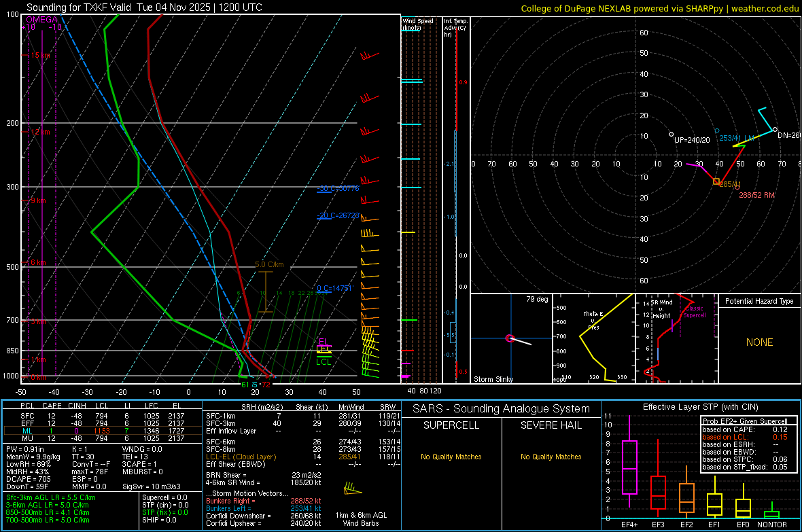Select the SFC-1km SRH row
802x532 pixels.
[x=303, y=416]
